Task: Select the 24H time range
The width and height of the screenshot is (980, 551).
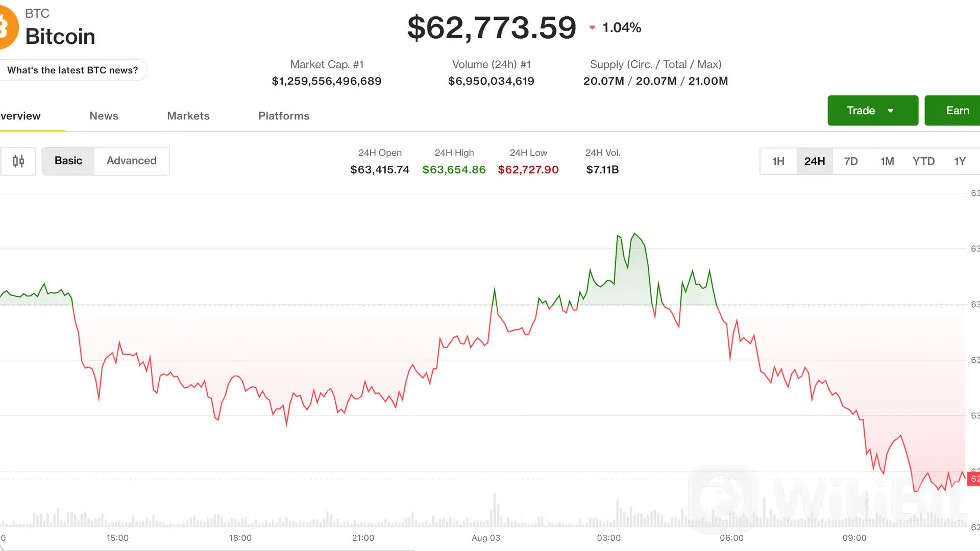Action: click(x=815, y=161)
